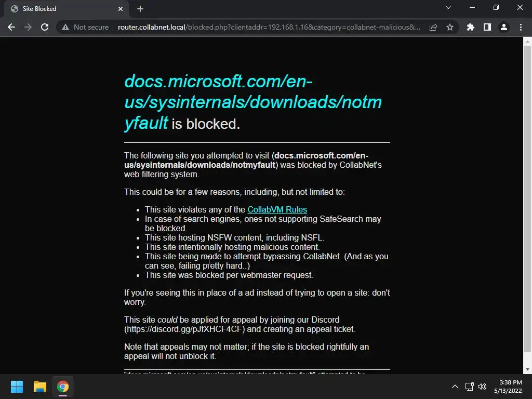Reload the blocked page
Viewport: 532px width, 399px height.
pos(45,27)
